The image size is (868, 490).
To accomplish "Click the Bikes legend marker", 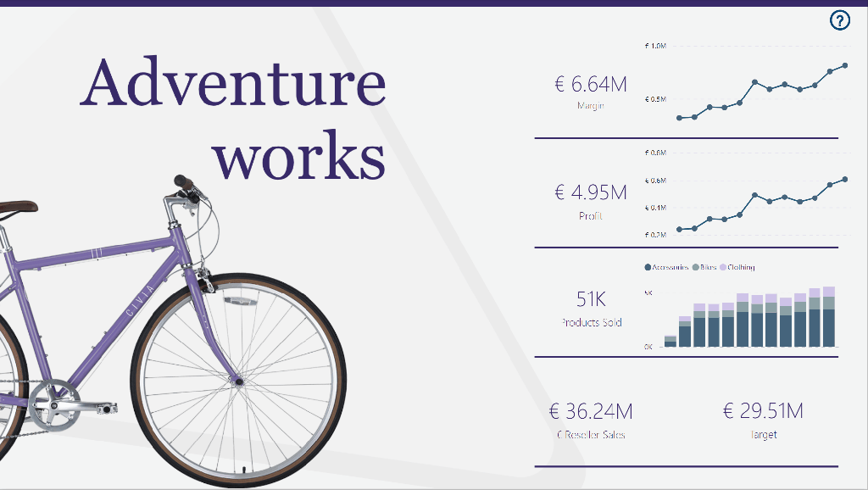I will click(696, 267).
